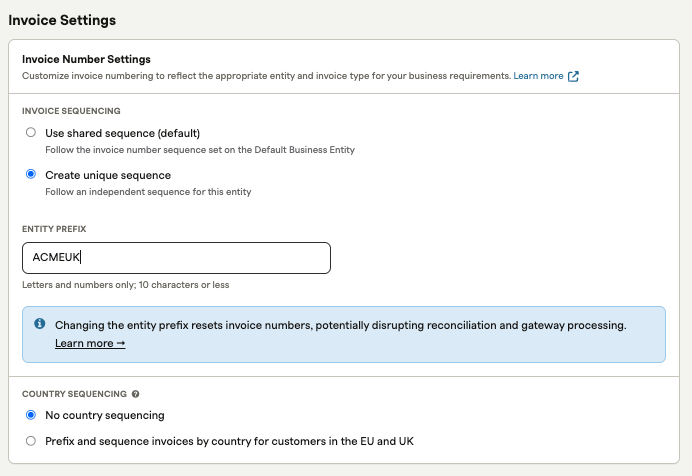Click the 'Letters and numbers only' hint text
The width and height of the screenshot is (692, 476).
pyautogui.click(x=126, y=285)
